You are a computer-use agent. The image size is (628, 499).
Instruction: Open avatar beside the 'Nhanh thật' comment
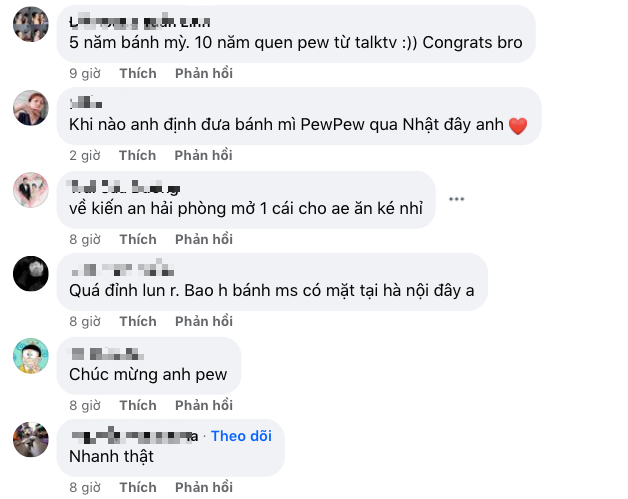click(31, 439)
